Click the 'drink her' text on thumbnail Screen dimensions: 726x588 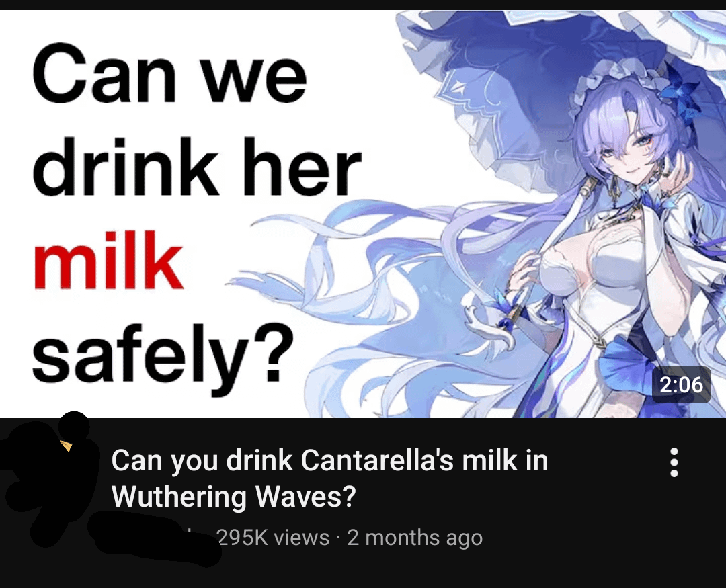[196, 167]
